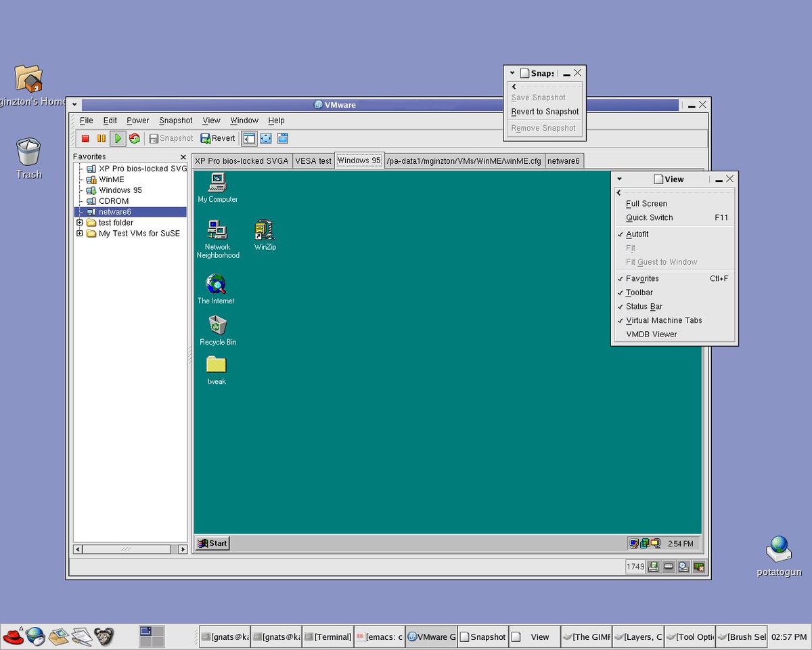Open the Snapshot menu in the menu bar

pyautogui.click(x=176, y=121)
